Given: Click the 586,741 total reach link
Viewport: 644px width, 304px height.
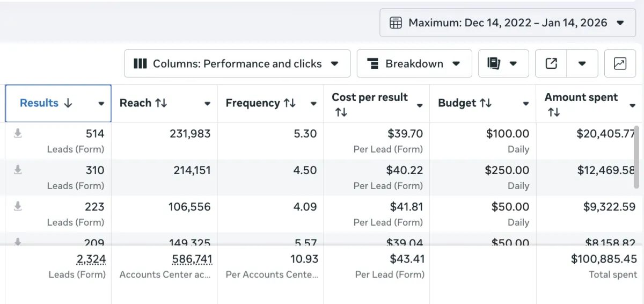Looking at the screenshot, I should coord(192,259).
